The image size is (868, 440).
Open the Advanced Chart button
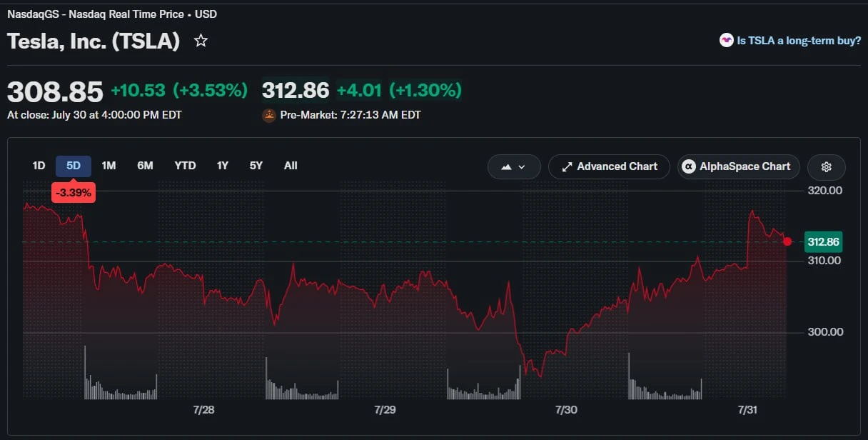click(609, 166)
